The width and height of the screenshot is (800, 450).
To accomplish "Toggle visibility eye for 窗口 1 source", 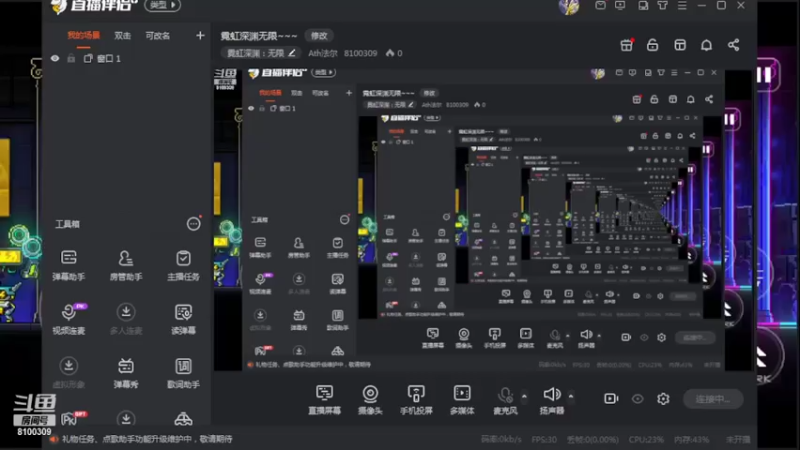I will tap(55, 59).
